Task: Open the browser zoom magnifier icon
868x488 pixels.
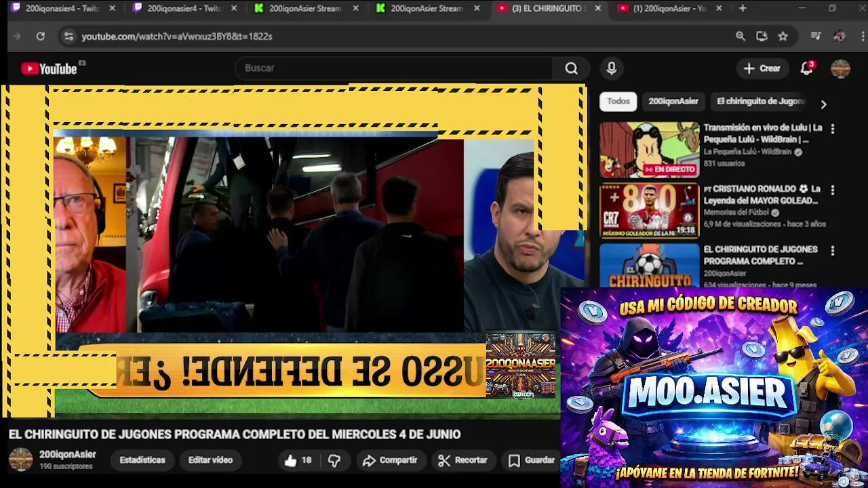Action: point(741,37)
